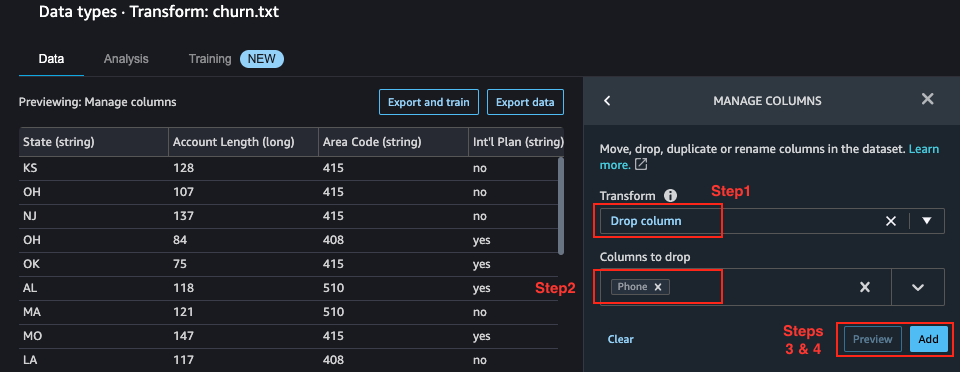960x372 pixels.
Task: Open the Drop column combo box
Action: coord(772,221)
